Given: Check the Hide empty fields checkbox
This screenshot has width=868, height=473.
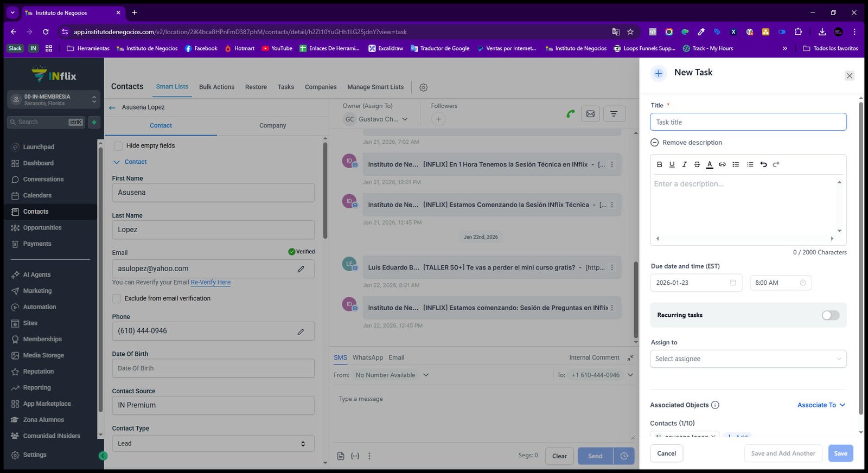Looking at the screenshot, I should coord(118,146).
